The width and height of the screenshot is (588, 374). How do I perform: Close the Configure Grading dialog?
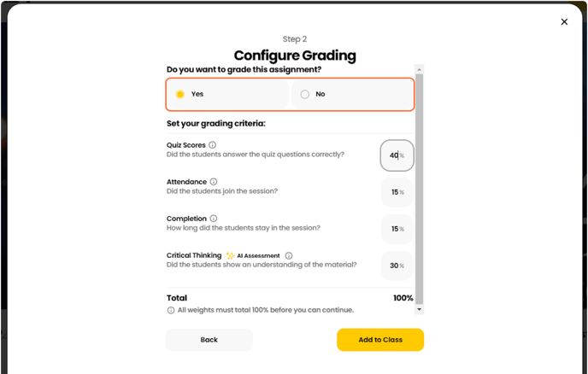564,21
